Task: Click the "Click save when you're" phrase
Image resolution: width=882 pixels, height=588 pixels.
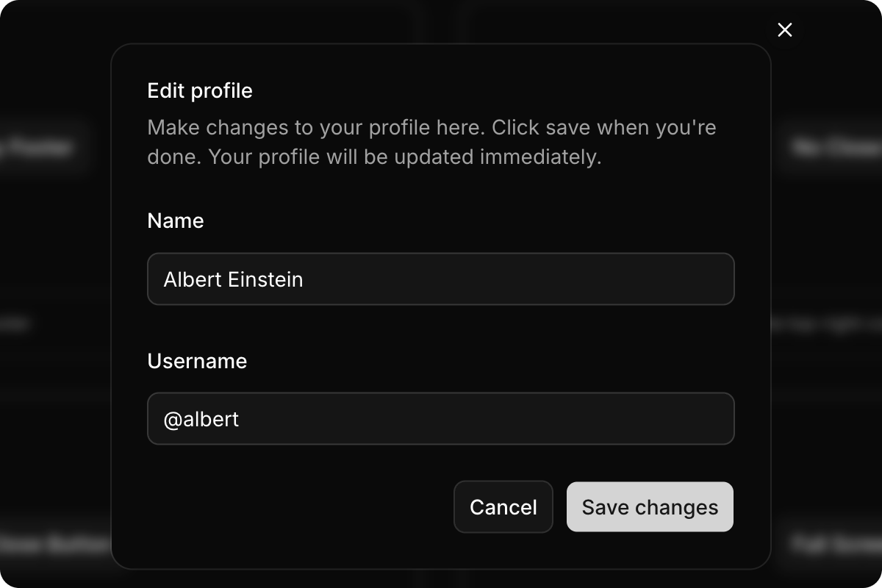Action: [x=603, y=128]
